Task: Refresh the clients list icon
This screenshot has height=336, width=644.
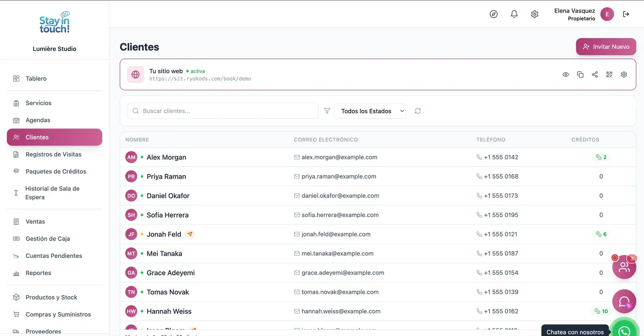Action: click(x=418, y=111)
